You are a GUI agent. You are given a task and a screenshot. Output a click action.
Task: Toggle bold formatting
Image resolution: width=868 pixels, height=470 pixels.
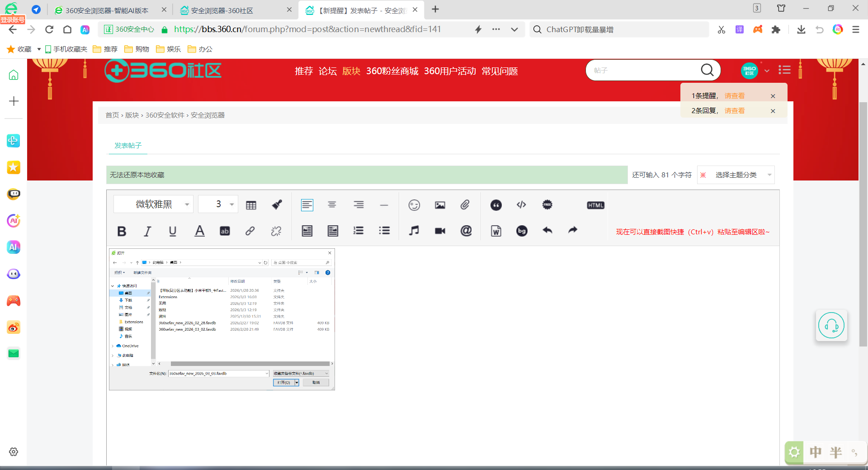click(x=122, y=231)
